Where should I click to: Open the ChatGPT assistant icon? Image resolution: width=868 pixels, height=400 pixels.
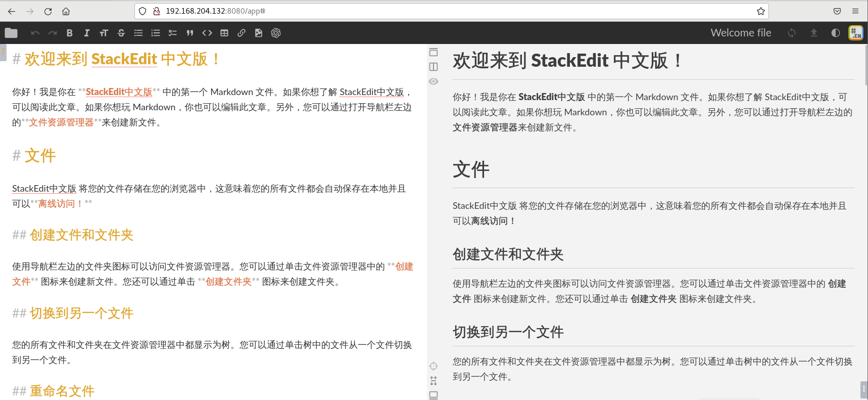276,33
